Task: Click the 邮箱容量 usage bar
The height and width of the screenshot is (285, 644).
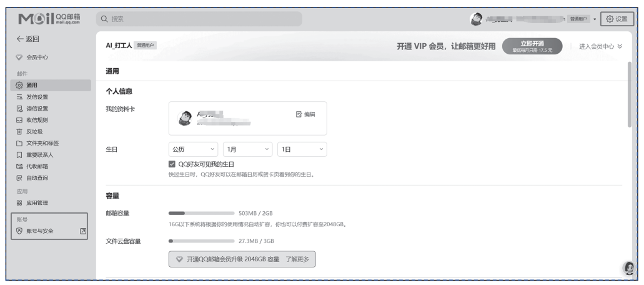Action: click(x=201, y=213)
